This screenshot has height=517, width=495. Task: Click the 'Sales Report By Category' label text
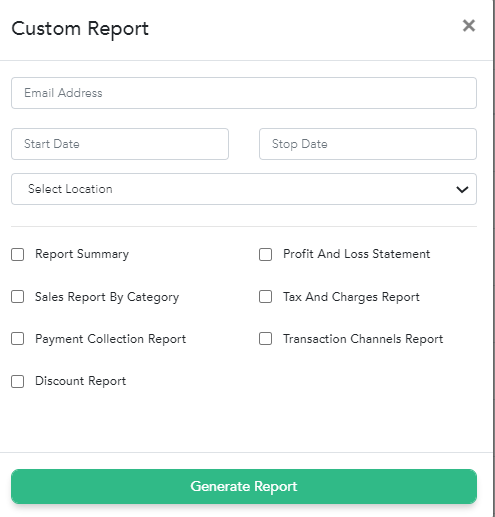pyautogui.click(x=107, y=297)
